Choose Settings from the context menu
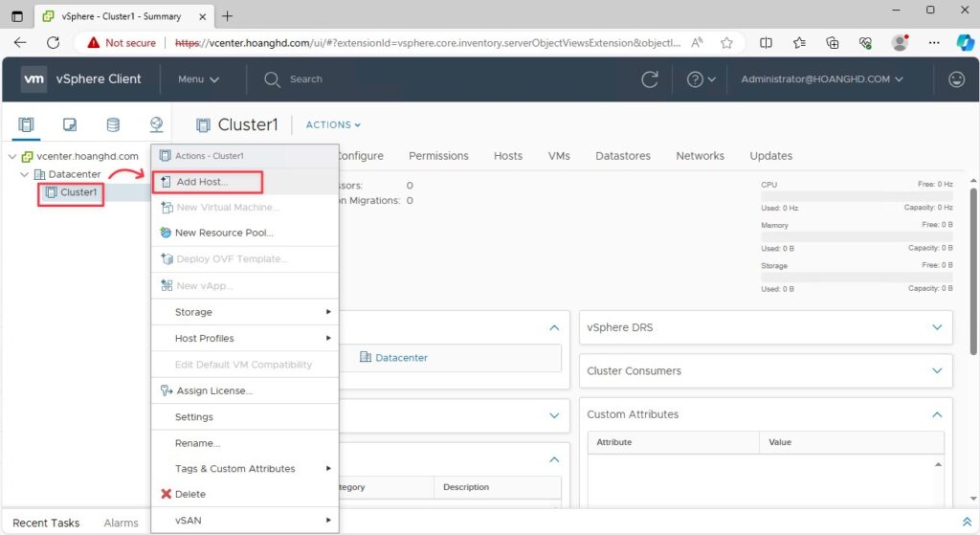Screen dimensions: 980x535 [245, 417]
